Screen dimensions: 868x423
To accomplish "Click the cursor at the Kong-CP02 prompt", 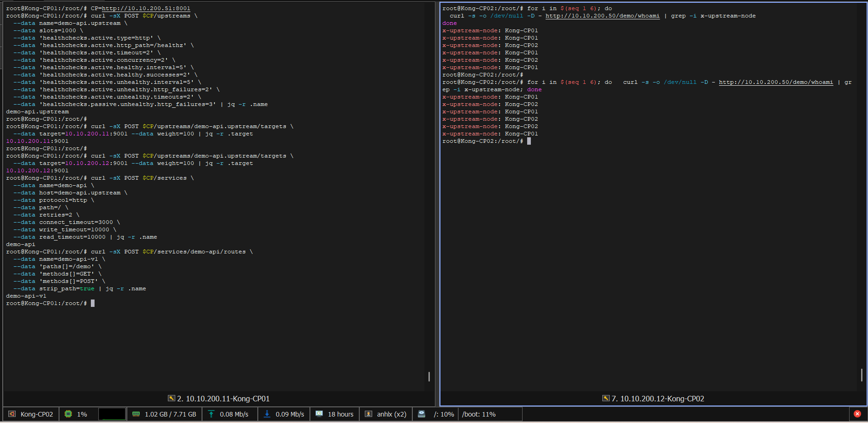I will pyautogui.click(x=529, y=141).
